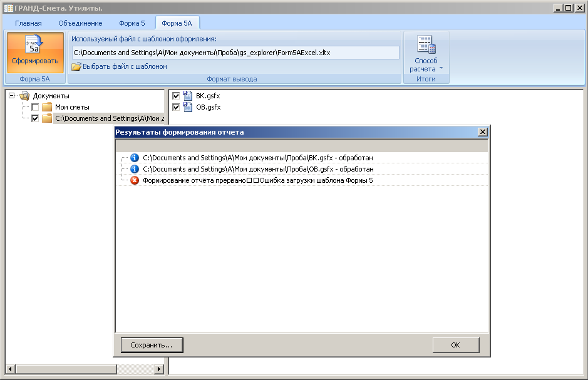Screen dimensions: 588x380
Task: Toggle the Мои сметы checkbox
Action: pyautogui.click(x=35, y=107)
